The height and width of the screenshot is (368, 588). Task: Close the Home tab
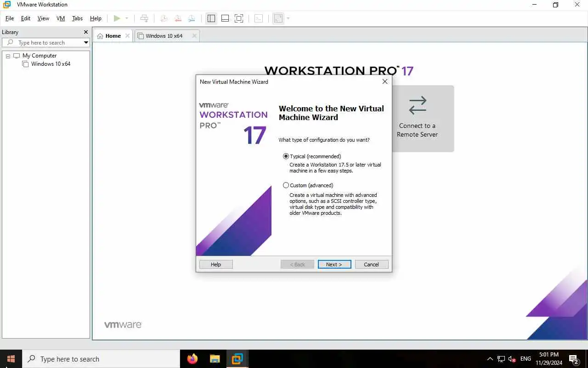click(x=128, y=36)
